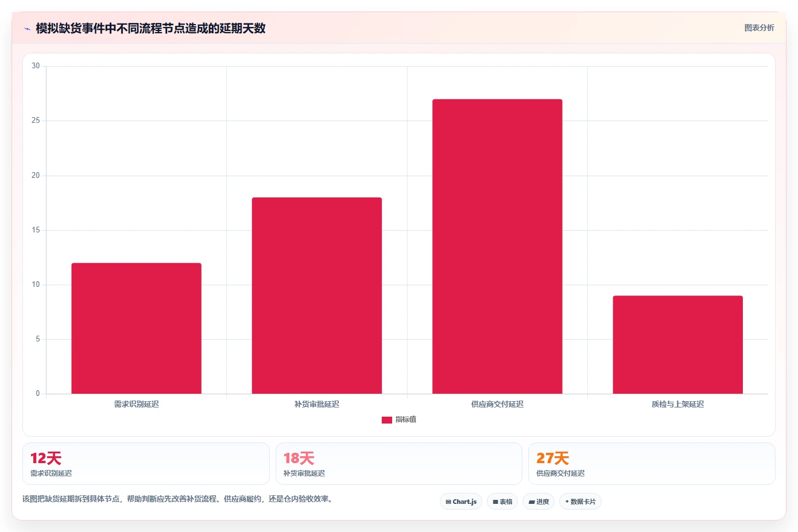This screenshot has height=532, width=798.
Task: Click the x-axis label 供应商交付延迟
Action: [497, 404]
